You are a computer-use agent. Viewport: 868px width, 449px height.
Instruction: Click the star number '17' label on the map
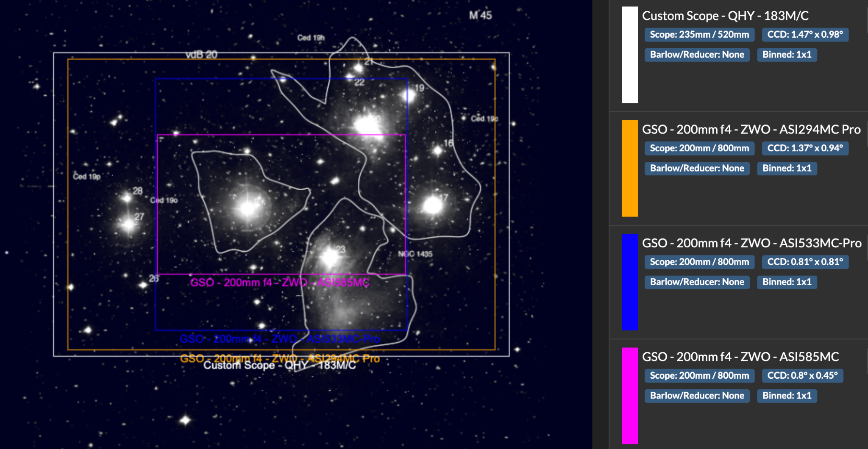pos(443,198)
